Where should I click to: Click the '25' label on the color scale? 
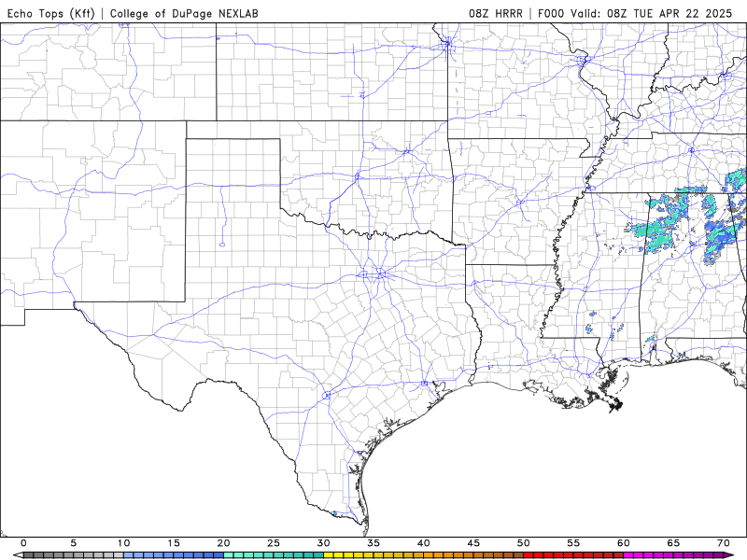[x=274, y=543]
